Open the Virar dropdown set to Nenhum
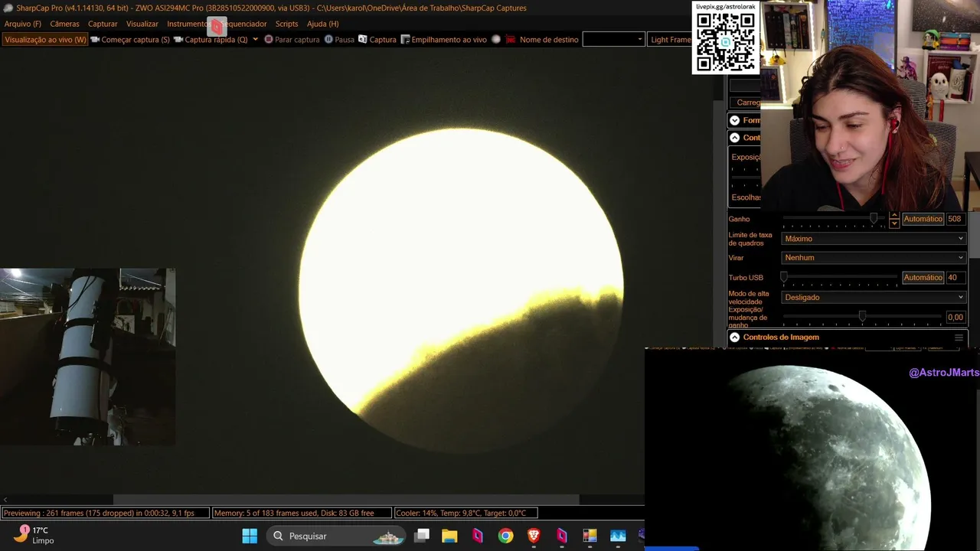Viewport: 980px width, 551px height. 874,258
